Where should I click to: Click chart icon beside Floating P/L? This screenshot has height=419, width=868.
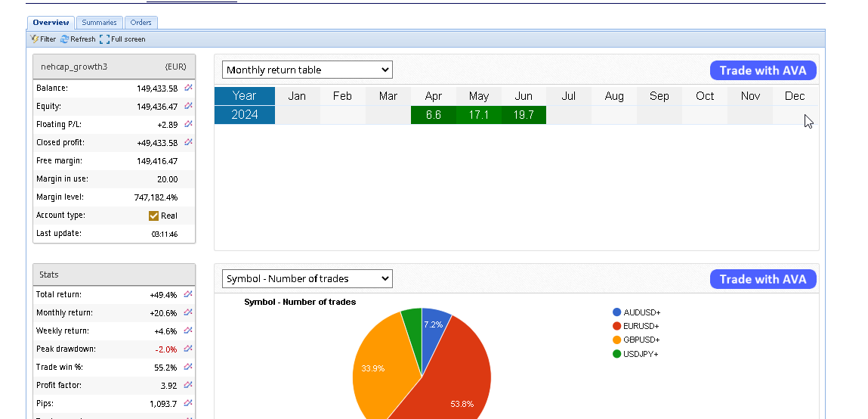188,125
